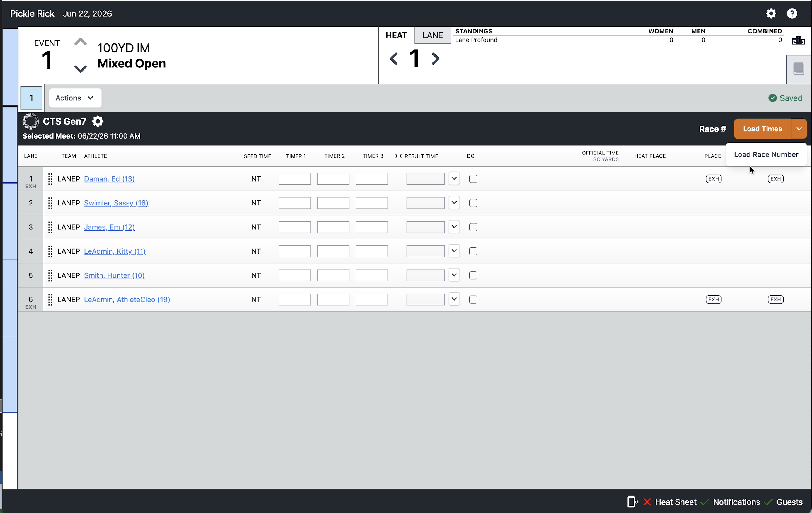
Task: Check the DQ box for Daman, Ed
Action: click(473, 179)
